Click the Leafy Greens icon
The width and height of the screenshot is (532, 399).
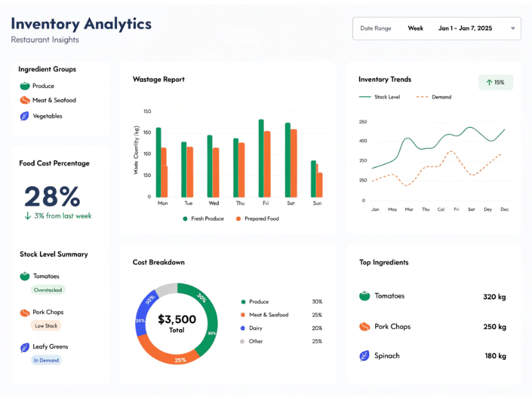coord(24,346)
